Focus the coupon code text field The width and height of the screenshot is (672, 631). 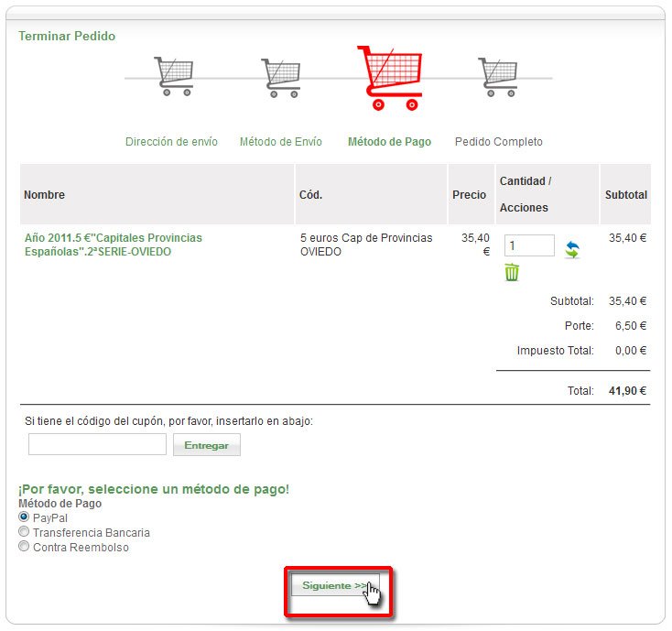97,445
